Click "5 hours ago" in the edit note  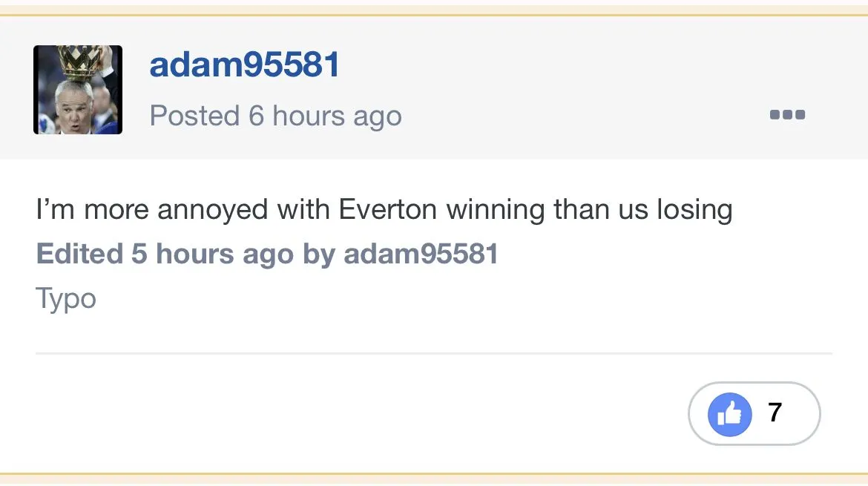(x=212, y=254)
